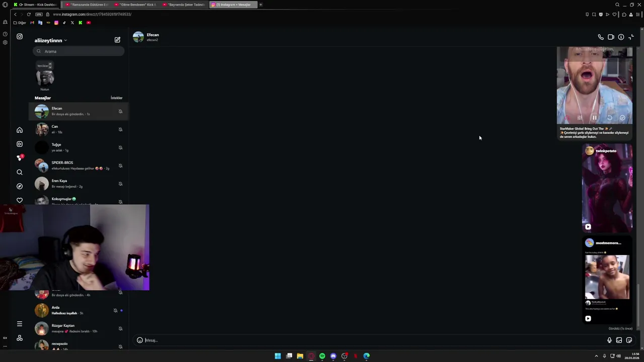Go back in browser history

[15, 14]
